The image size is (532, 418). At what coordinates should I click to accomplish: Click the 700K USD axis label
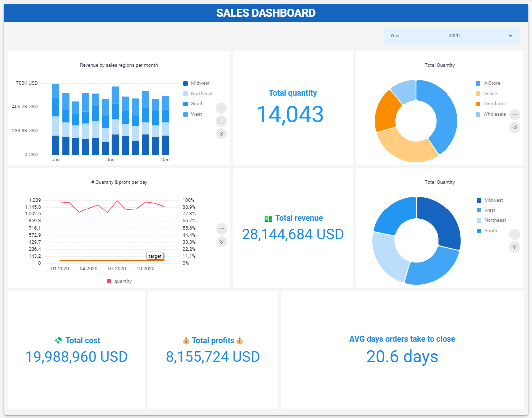pos(27,83)
